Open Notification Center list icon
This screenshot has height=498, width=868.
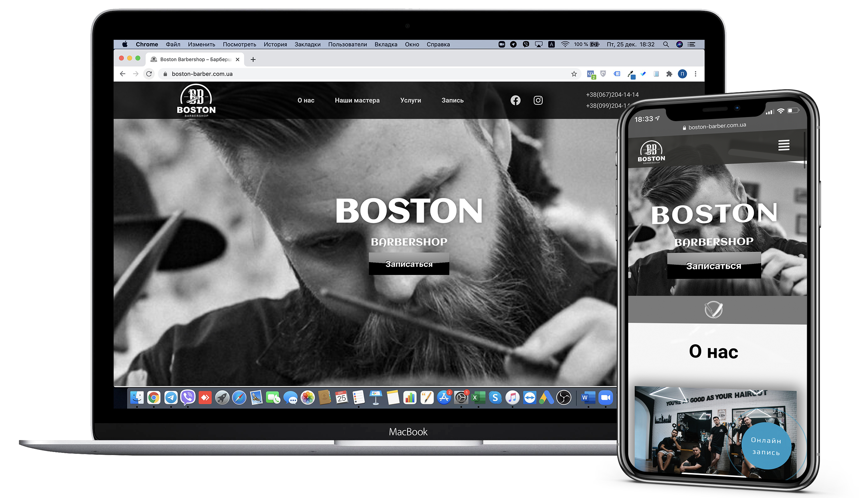pos(692,44)
